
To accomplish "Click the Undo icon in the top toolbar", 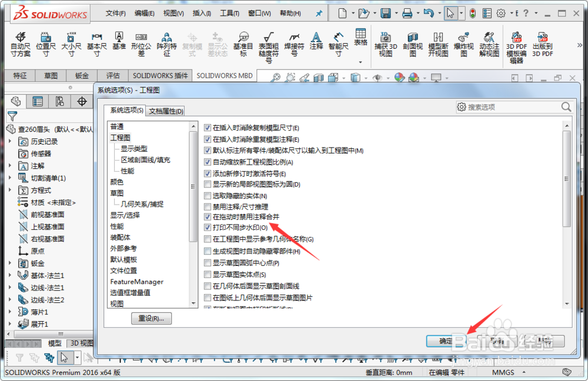I will coord(428,14).
